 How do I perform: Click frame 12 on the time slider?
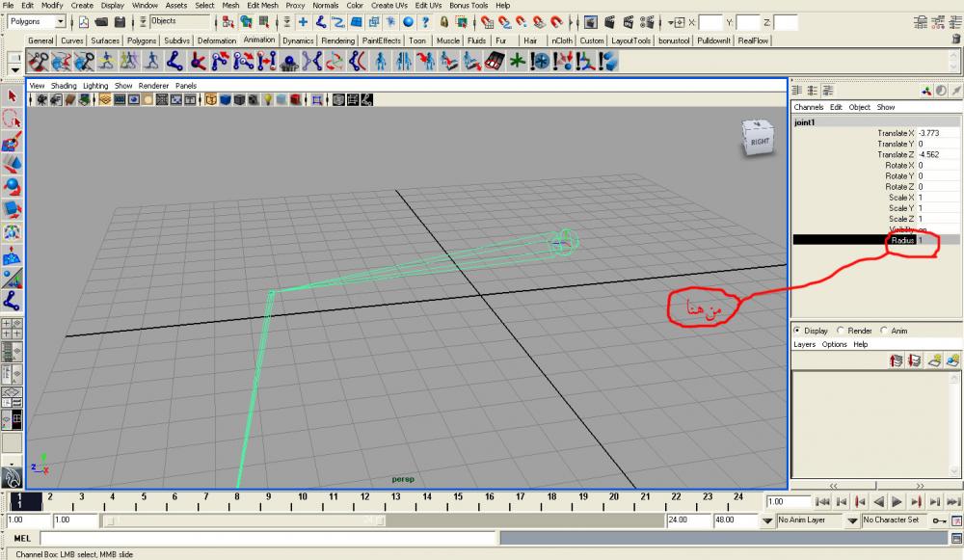point(364,496)
